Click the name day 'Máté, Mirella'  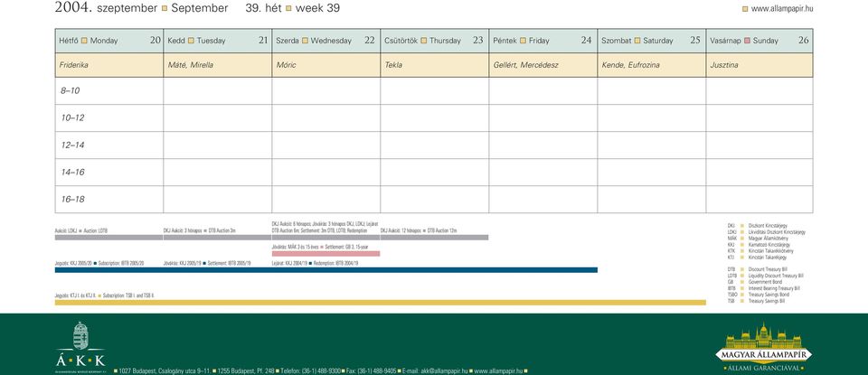click(x=191, y=65)
